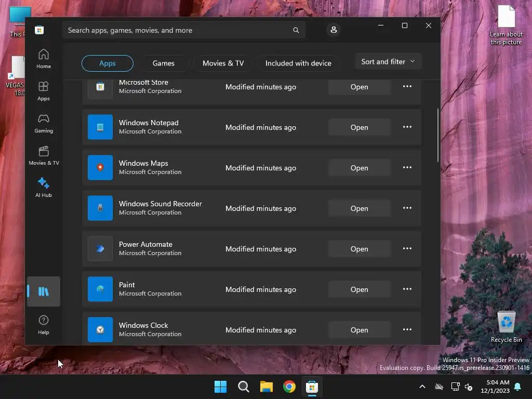
Task: Select the Movies & TV filter tab
Action: point(223,63)
